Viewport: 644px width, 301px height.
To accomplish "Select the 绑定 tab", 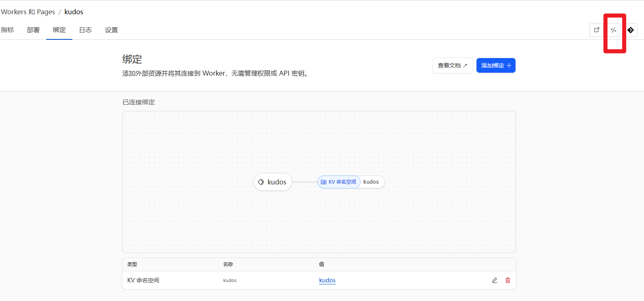I will (x=59, y=30).
